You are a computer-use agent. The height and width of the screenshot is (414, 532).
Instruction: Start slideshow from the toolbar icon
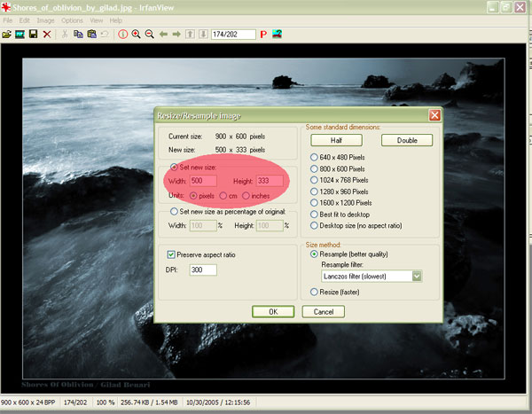pos(20,35)
